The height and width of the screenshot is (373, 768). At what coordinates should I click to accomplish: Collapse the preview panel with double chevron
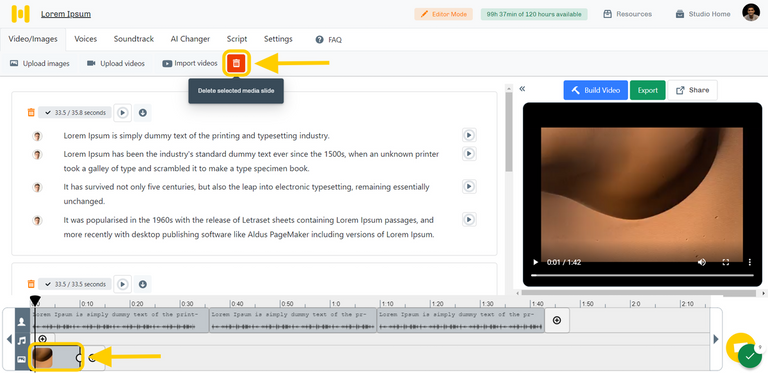[522, 89]
